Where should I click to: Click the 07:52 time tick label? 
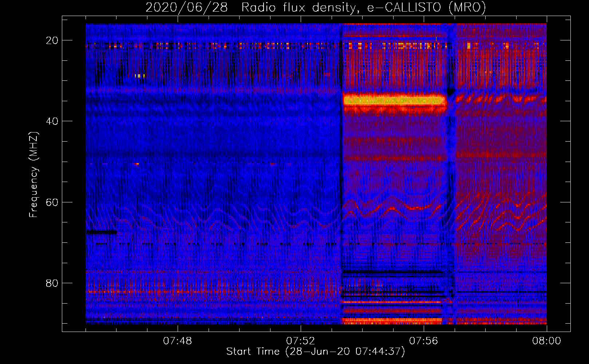[x=301, y=341]
